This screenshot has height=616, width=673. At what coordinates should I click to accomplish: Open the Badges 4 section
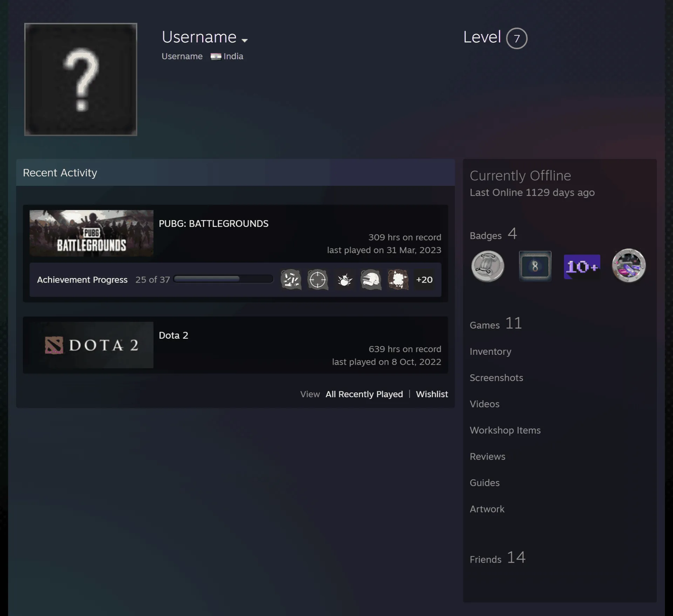(x=493, y=234)
